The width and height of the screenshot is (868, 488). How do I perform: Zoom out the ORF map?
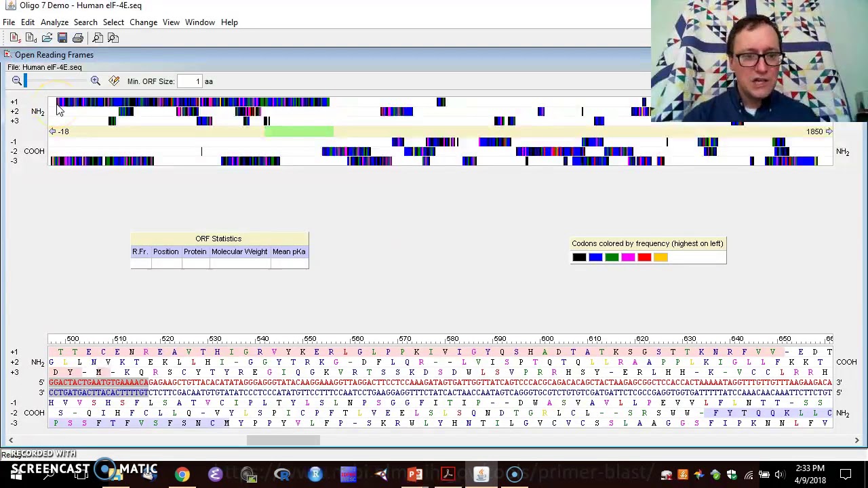tap(16, 81)
